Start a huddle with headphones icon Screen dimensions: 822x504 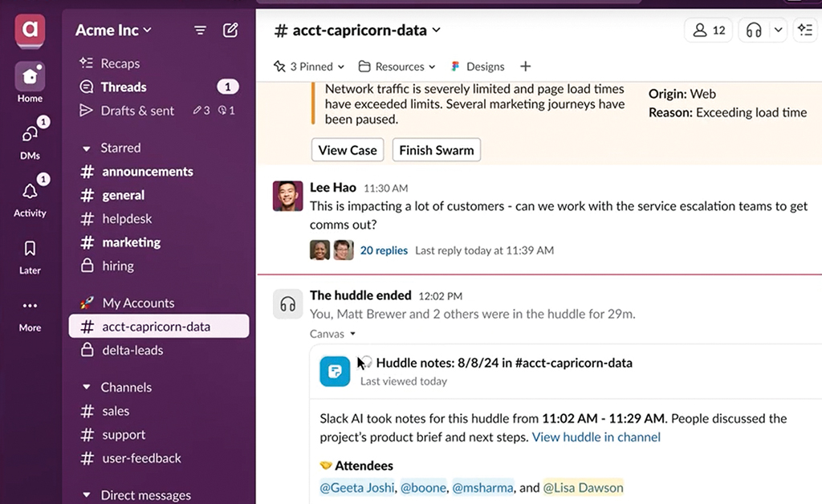tap(753, 30)
